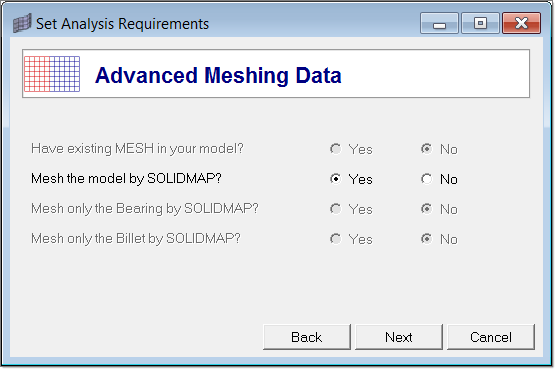Go to the previous step with Back

307,337
